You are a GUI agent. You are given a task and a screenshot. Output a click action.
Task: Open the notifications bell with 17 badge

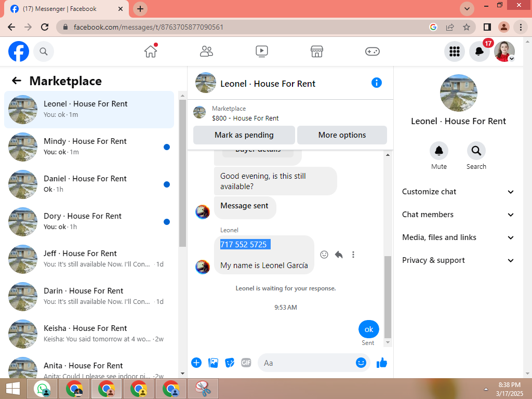pos(479,51)
